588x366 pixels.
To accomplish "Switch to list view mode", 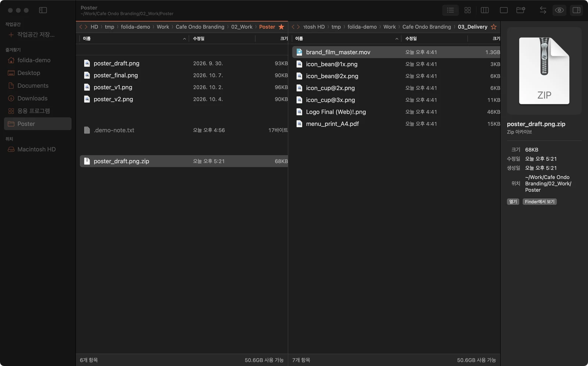I will point(450,10).
